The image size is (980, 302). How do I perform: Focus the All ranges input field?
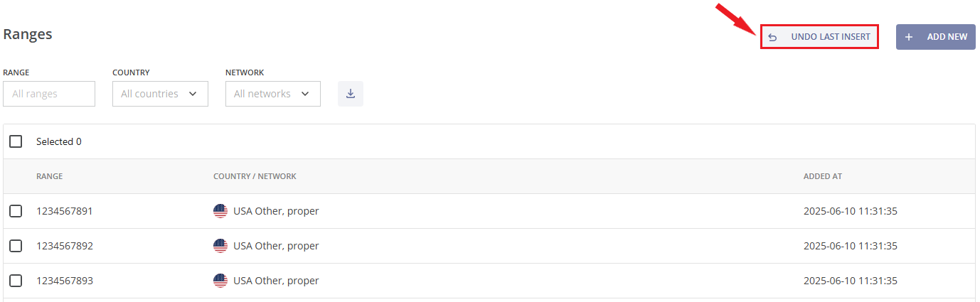point(49,94)
